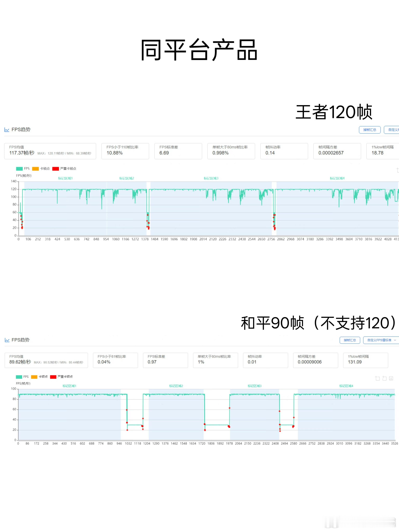Image resolution: width=399 pixels, height=532 pixels.
Task: Open the 自定义FPS值标准 dropdown in 和平90帧 panel
Action: tap(381, 340)
